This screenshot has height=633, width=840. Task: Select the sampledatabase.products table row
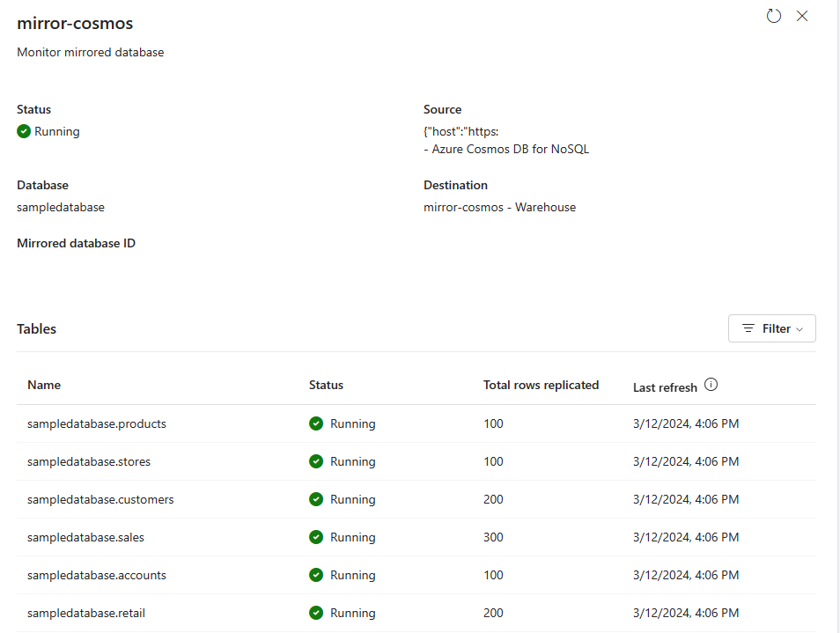click(416, 423)
